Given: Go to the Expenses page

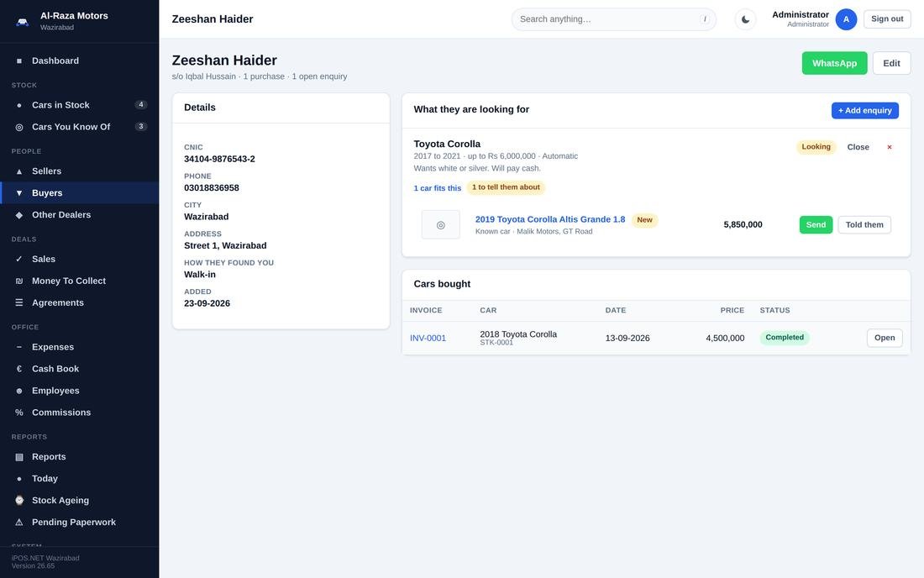Looking at the screenshot, I should pos(80,346).
